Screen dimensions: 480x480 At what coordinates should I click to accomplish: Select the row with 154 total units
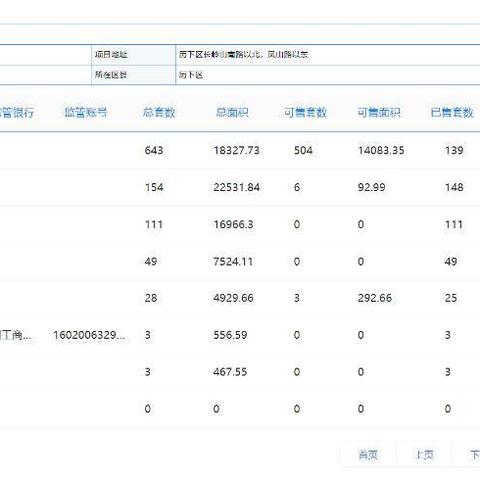[x=240, y=187]
